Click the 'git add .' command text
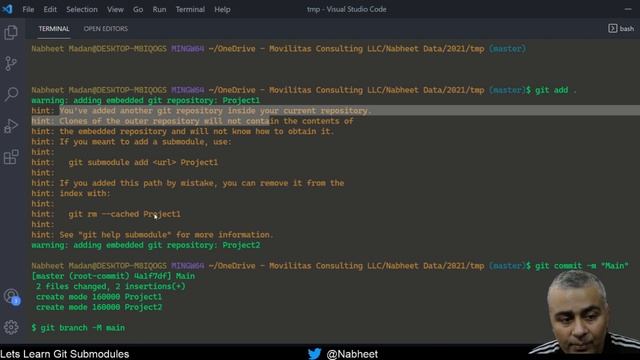Viewport: 640px width, 360px height. click(x=556, y=90)
